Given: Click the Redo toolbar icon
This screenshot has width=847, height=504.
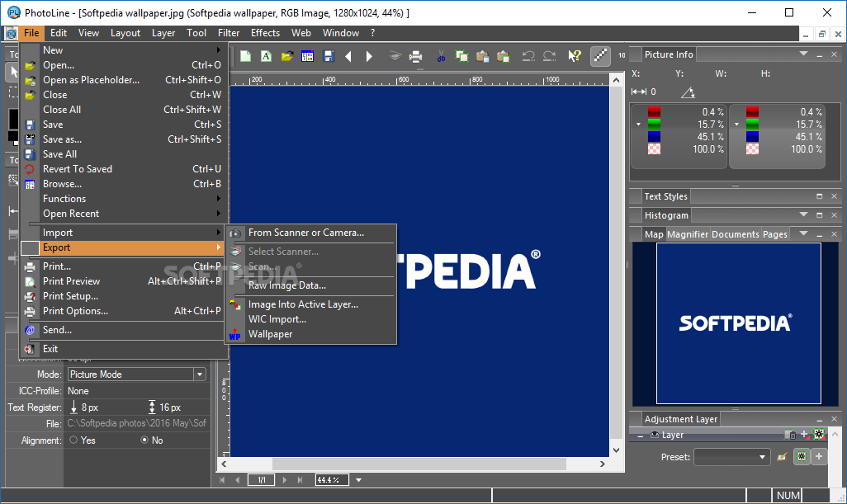Looking at the screenshot, I should tap(549, 56).
